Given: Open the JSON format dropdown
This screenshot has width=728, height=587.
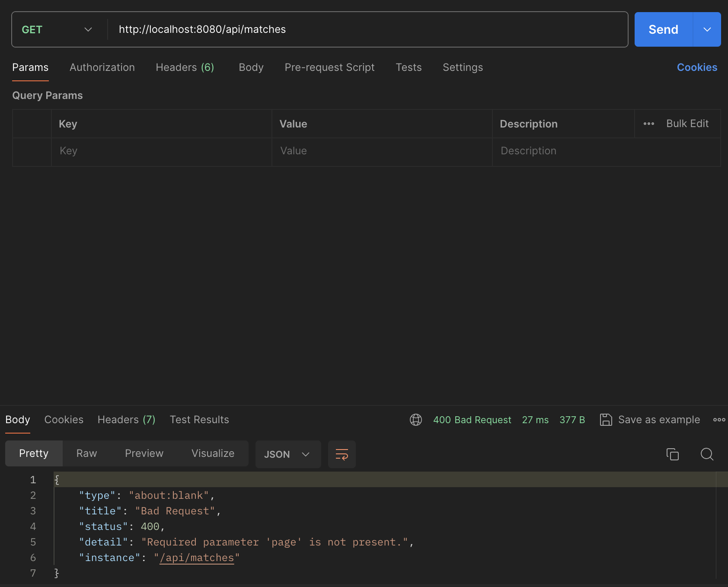Looking at the screenshot, I should point(288,454).
